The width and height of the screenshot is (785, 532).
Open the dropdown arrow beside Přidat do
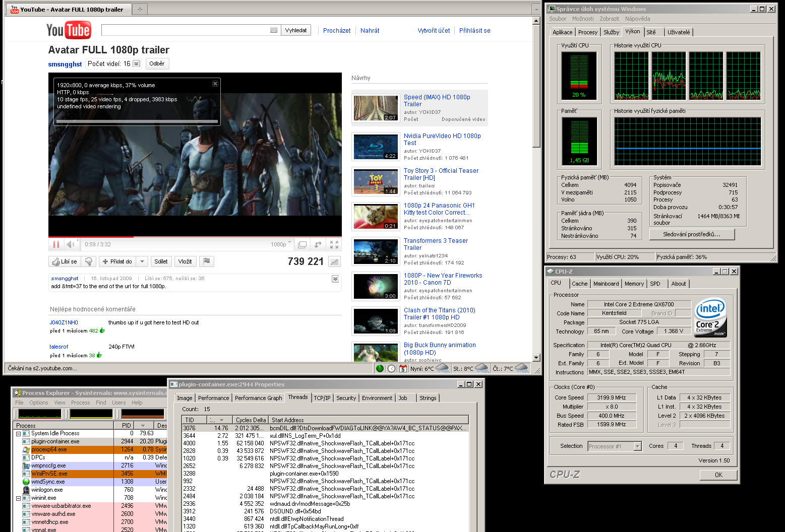[x=142, y=261]
